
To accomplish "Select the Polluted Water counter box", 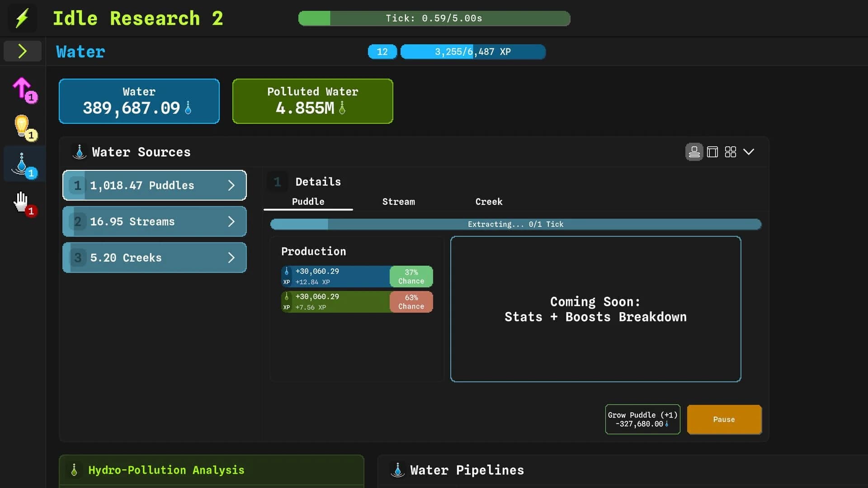I will (x=312, y=101).
